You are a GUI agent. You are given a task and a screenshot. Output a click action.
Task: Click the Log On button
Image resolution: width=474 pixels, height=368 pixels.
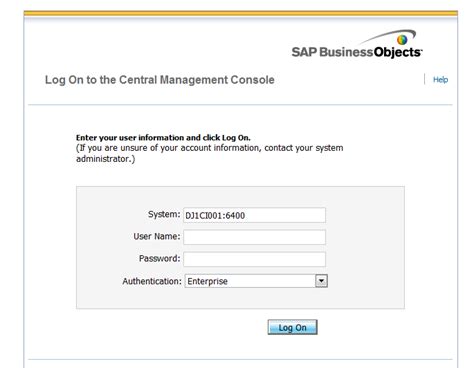292,327
